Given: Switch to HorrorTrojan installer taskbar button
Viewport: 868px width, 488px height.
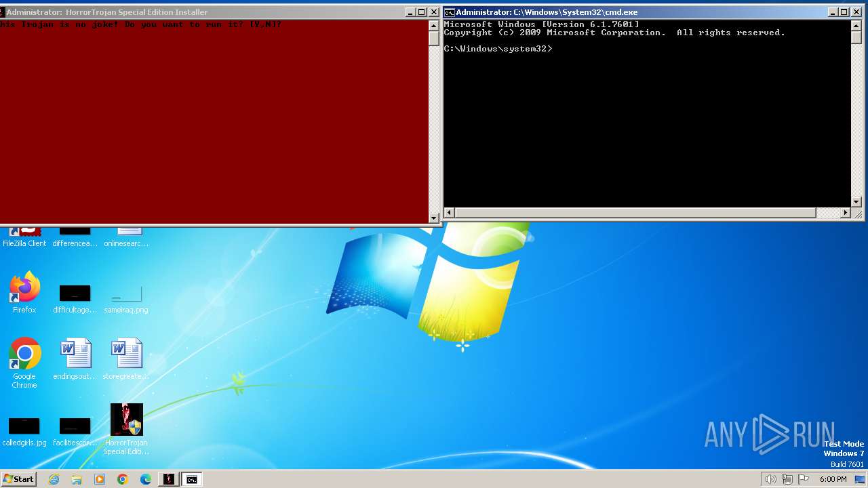Looking at the screenshot, I should (x=168, y=479).
